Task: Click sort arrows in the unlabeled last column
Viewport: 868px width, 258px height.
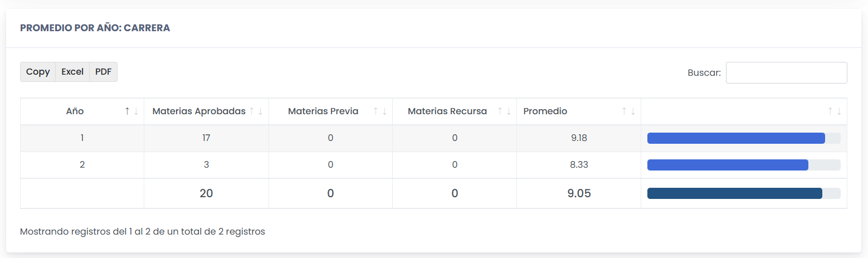Action: tap(835, 111)
